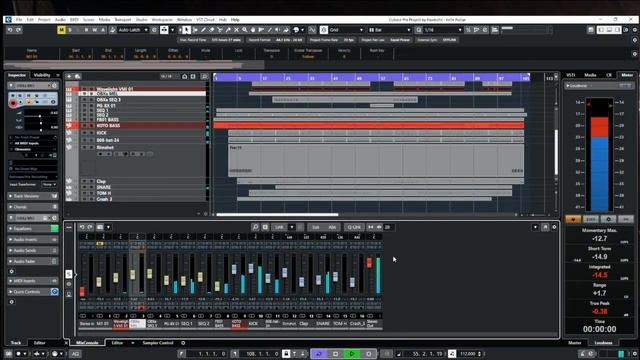The height and width of the screenshot is (360, 640).
Task: Switch to the Visibility tab
Action: [42, 75]
